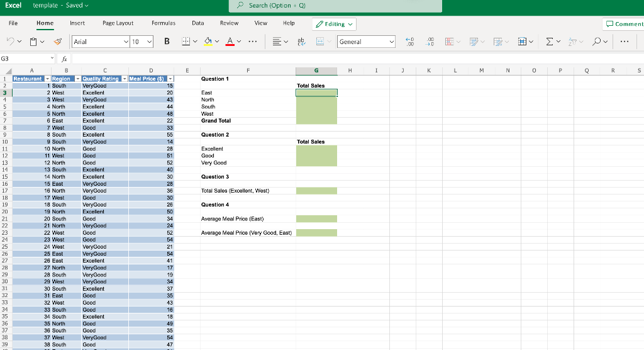Click the formula bar input
The width and height of the screenshot is (644, 350).
click(x=357, y=59)
